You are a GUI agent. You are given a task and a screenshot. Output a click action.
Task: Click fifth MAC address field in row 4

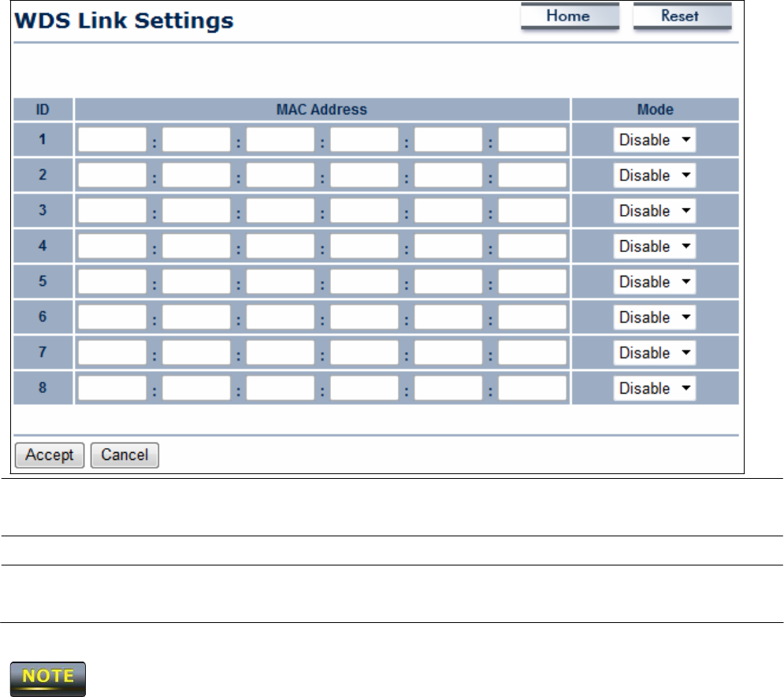click(448, 246)
